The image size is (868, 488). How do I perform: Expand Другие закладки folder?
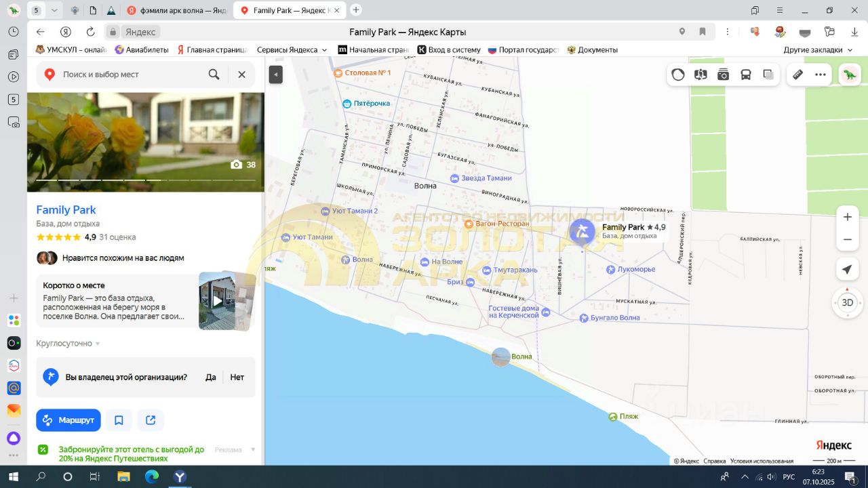[818, 49]
